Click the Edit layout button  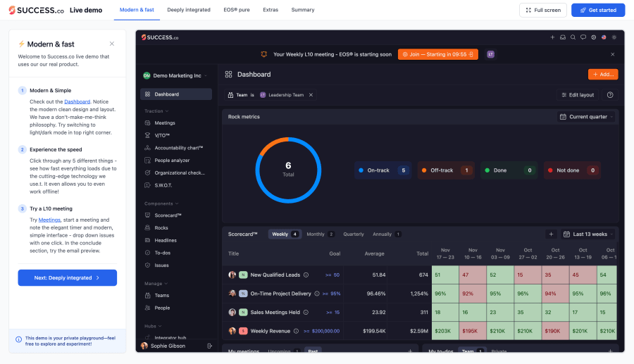tap(578, 95)
